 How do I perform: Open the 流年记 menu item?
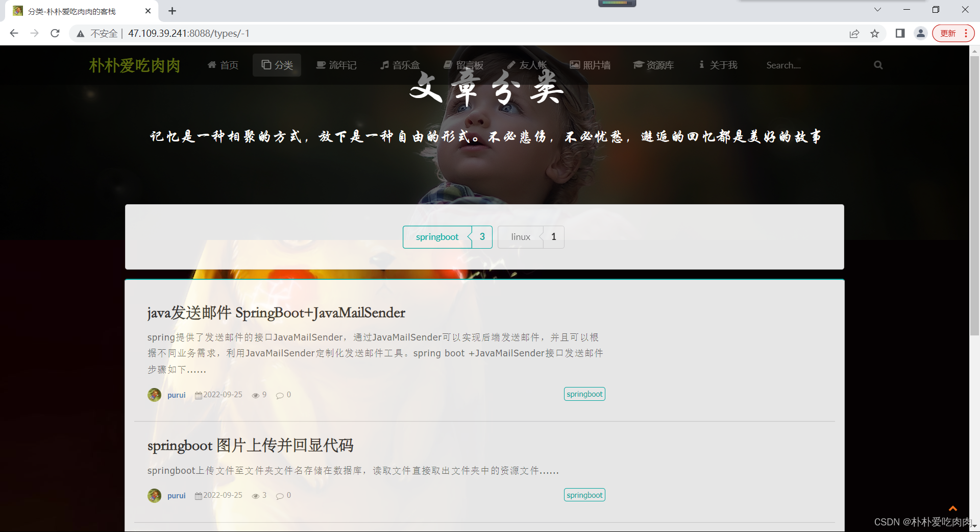click(336, 65)
